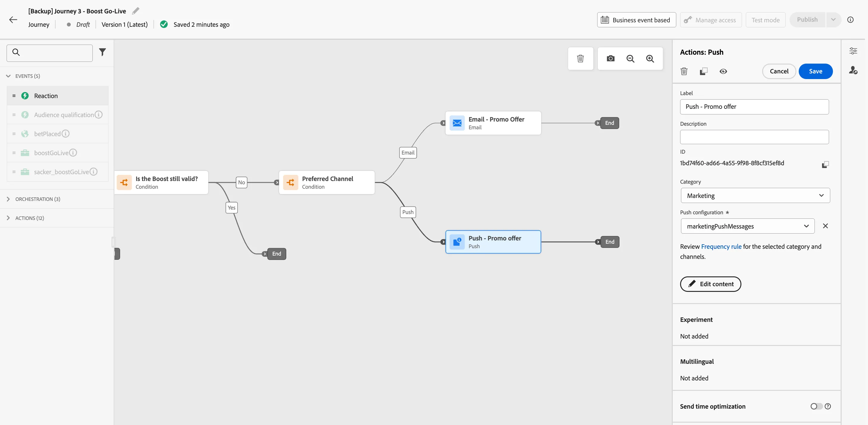Show info for boostGoLive event

point(73,153)
